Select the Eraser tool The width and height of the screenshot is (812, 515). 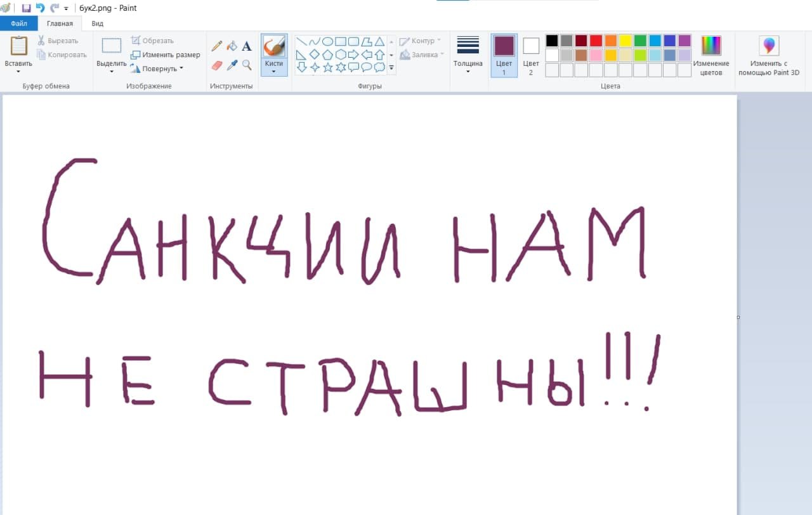[217, 65]
